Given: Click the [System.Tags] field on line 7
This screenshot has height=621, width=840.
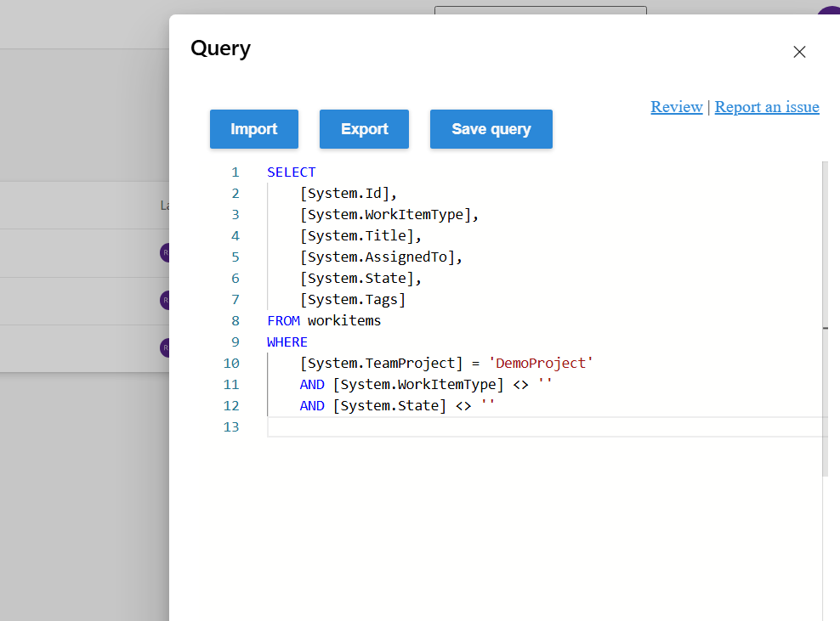Looking at the screenshot, I should click(353, 299).
